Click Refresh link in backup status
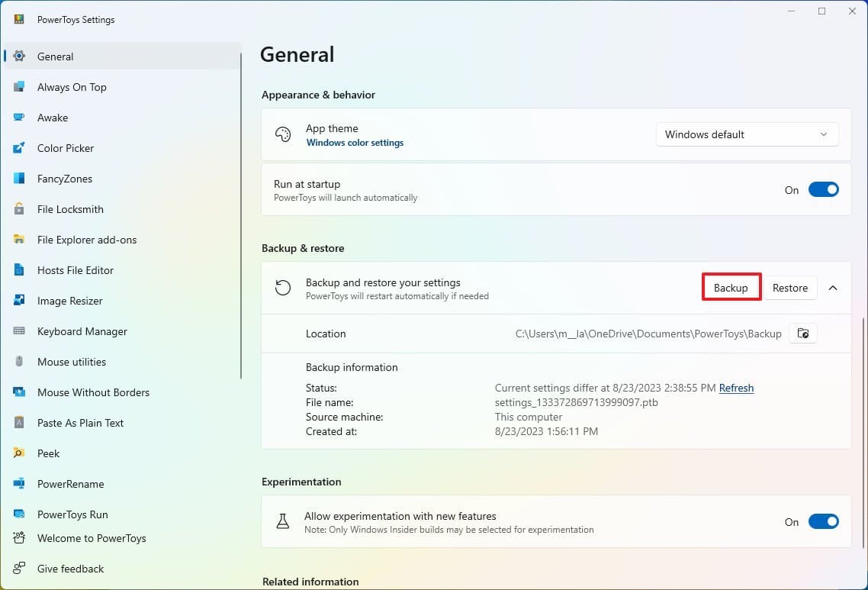 736,388
